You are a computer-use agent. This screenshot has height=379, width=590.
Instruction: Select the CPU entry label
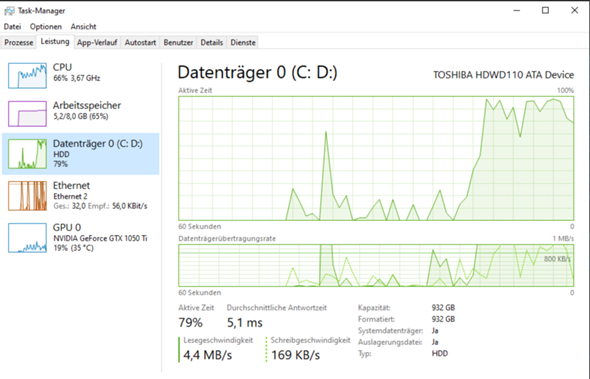[62, 67]
